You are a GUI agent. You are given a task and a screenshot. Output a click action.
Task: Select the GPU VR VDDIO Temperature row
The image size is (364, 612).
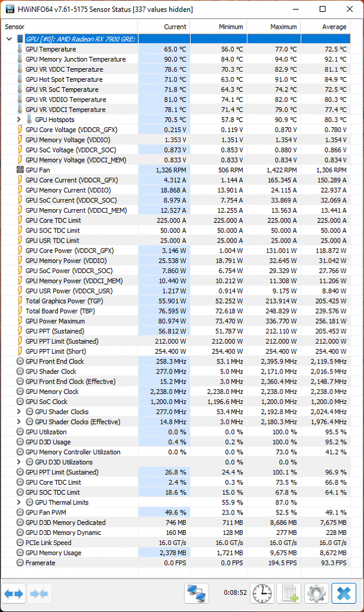(176, 100)
